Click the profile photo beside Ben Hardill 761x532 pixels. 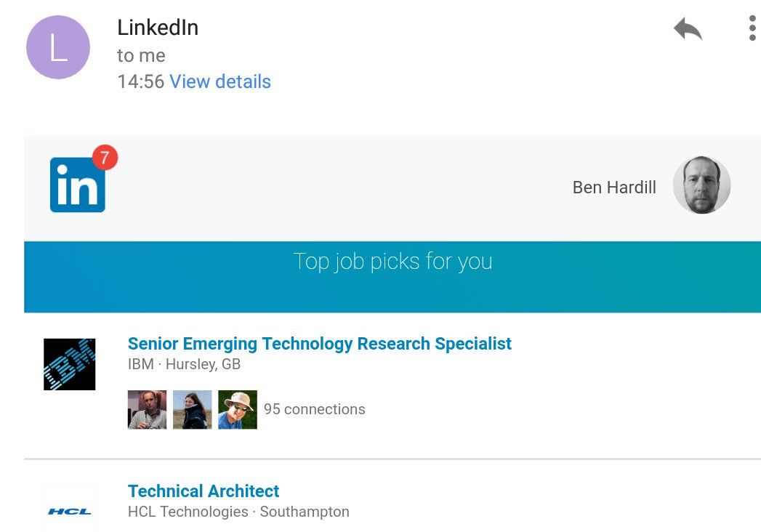coord(701,185)
